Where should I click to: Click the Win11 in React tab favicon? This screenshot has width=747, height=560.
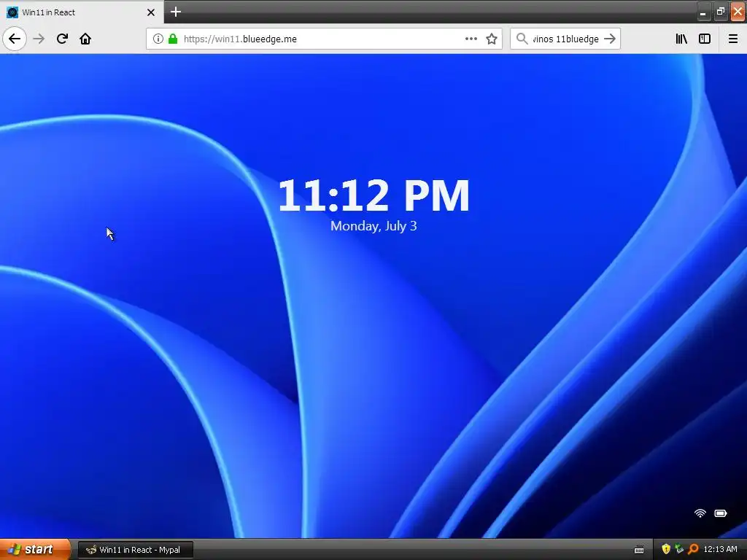click(12, 12)
